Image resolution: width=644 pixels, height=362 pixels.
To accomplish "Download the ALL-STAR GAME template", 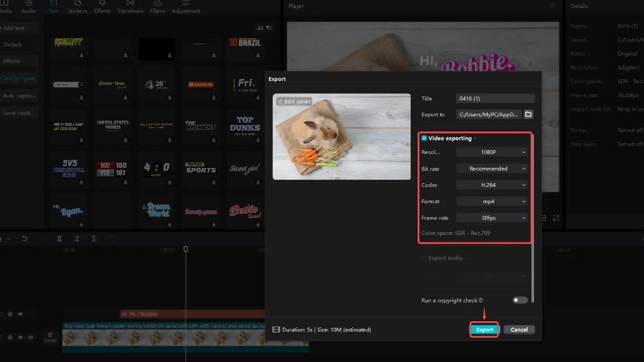I will point(170,139).
